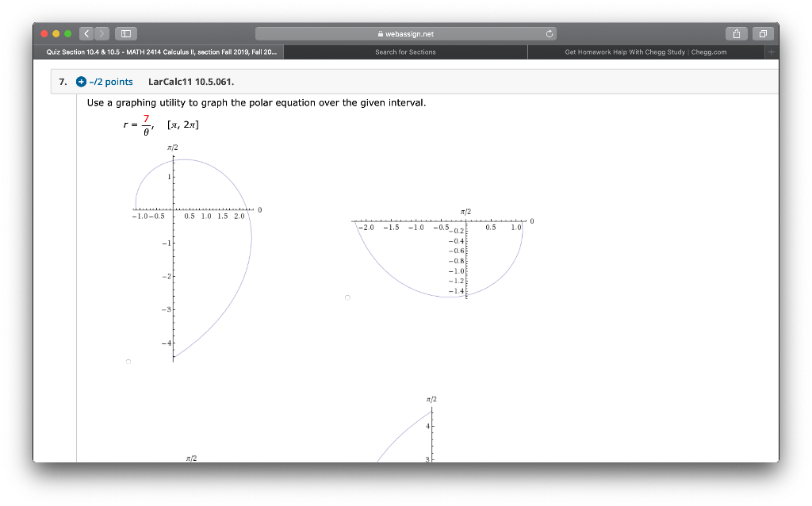Reload the webassign.net page
Image resolution: width=812 pixels, height=506 pixels.
click(549, 33)
